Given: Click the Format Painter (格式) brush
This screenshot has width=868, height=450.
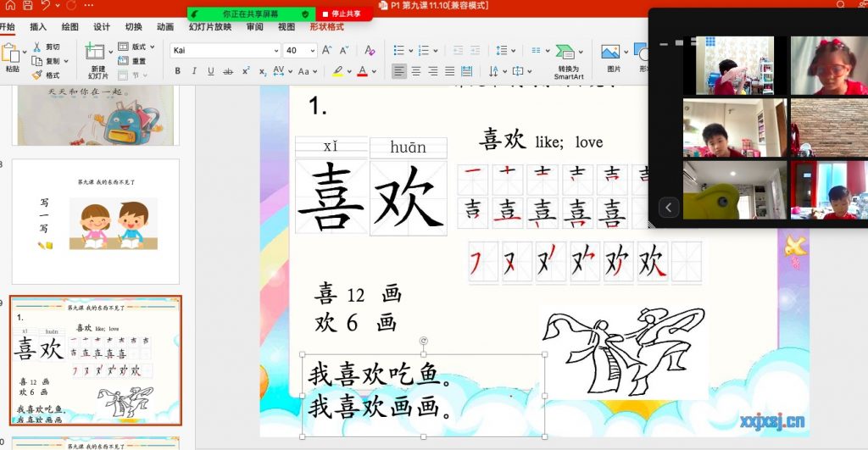Looking at the screenshot, I should 37,75.
